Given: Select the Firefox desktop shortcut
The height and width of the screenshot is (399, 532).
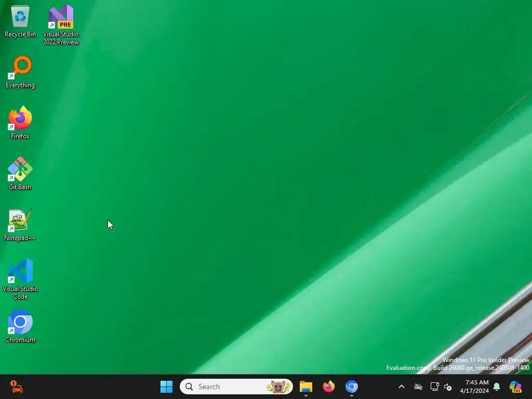Looking at the screenshot, I should tap(20, 123).
